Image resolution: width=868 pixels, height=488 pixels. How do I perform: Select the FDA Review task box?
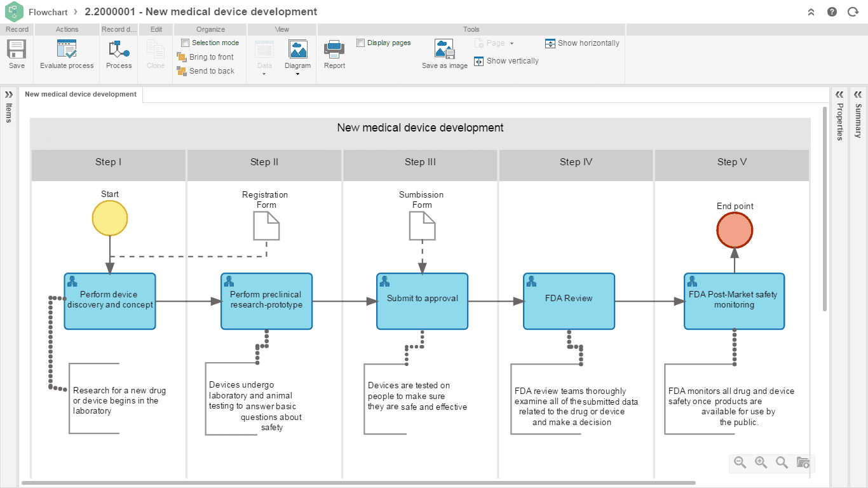[x=569, y=301]
